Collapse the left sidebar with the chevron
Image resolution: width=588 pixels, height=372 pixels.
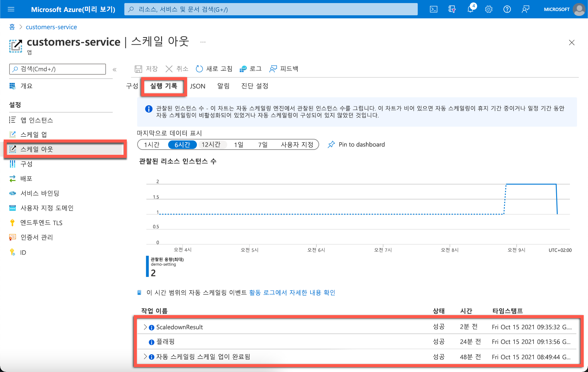coord(115,69)
